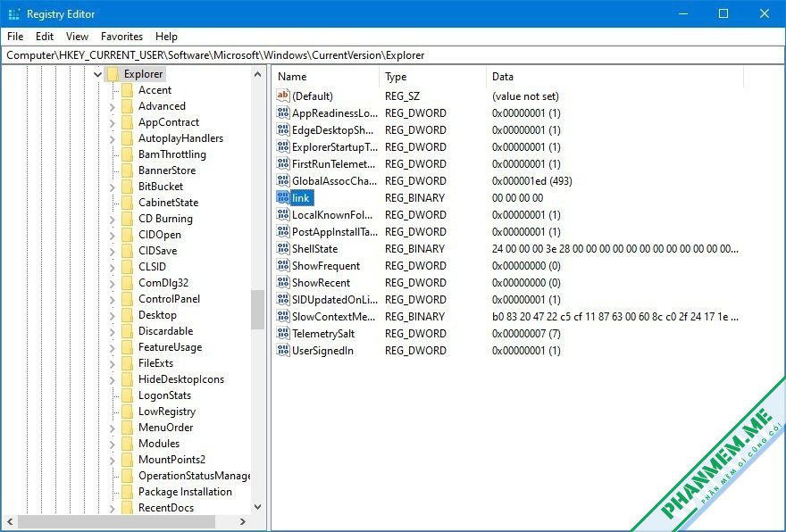Click the TelemetrySalt value icon
Image resolution: width=786 pixels, height=532 pixels.
tap(283, 333)
